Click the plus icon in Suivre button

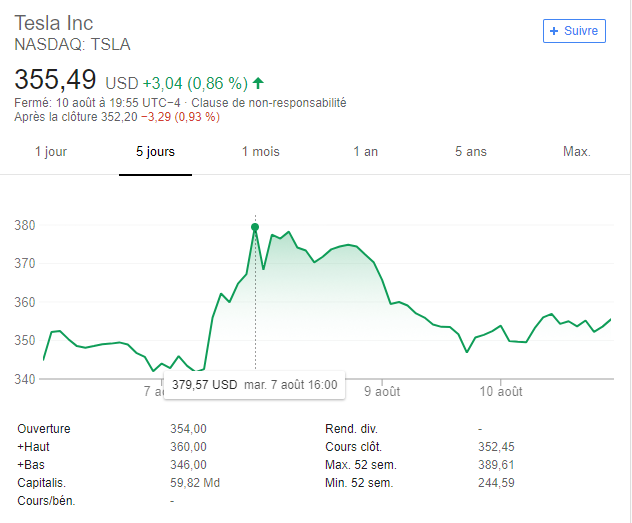point(554,31)
